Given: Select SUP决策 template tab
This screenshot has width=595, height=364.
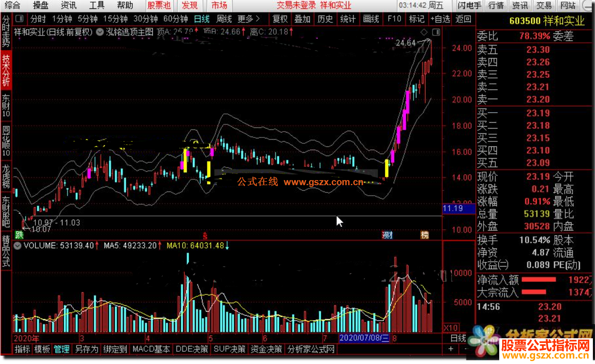Looking at the screenshot, I should pos(230,349).
